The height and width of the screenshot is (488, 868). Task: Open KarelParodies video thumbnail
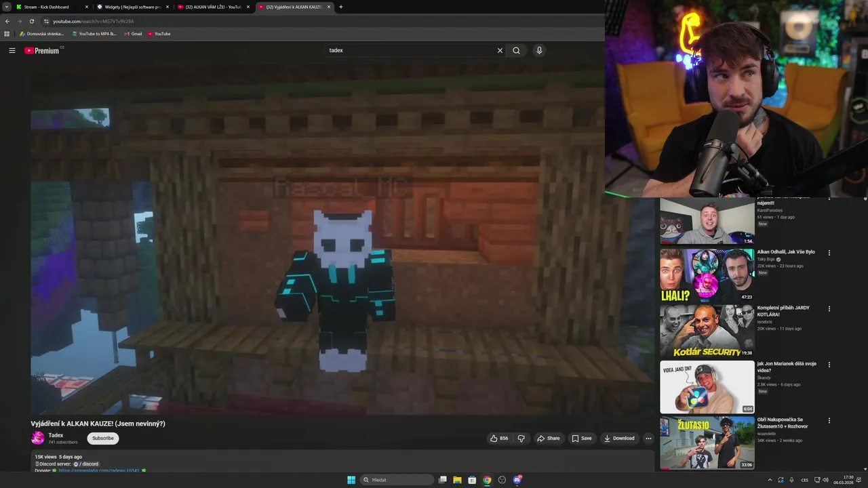pyautogui.click(x=707, y=221)
